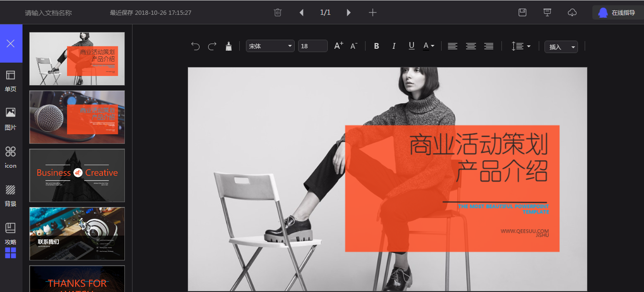
Task: Select the Business Creative slide thumbnail
Action: click(77, 175)
